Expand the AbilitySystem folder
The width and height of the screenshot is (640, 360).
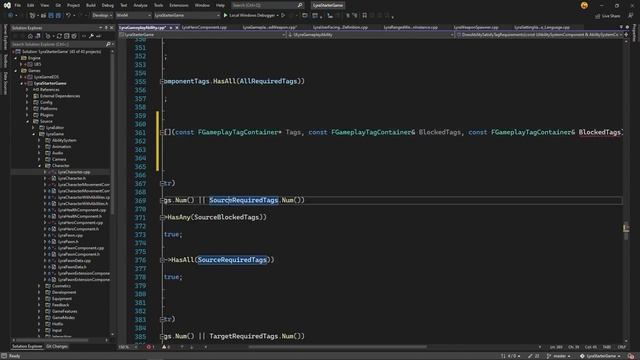coord(39,140)
